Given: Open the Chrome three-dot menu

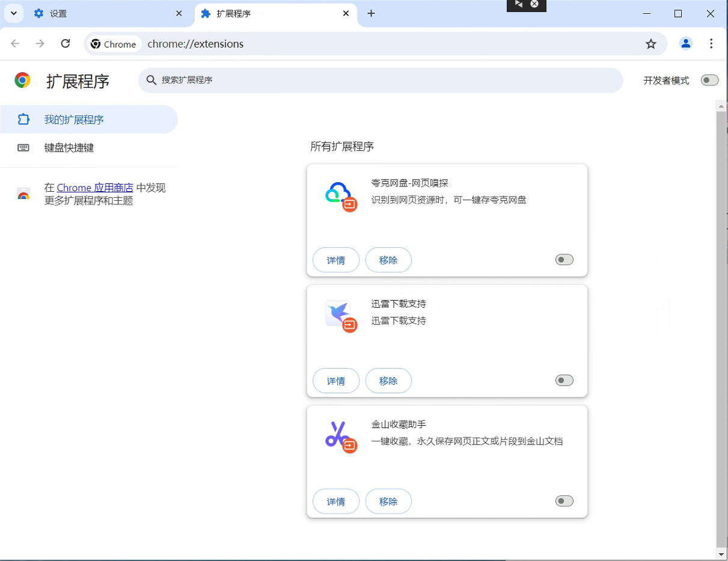Looking at the screenshot, I should coord(711,43).
